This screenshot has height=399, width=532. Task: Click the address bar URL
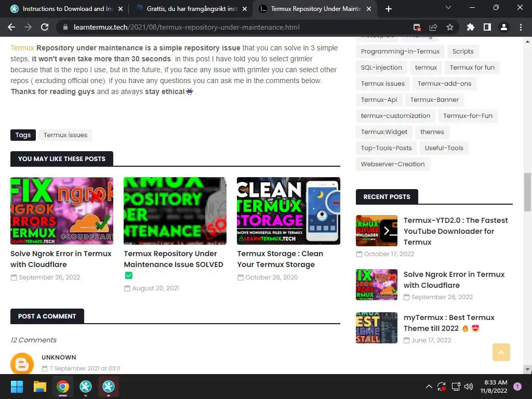tap(187, 27)
